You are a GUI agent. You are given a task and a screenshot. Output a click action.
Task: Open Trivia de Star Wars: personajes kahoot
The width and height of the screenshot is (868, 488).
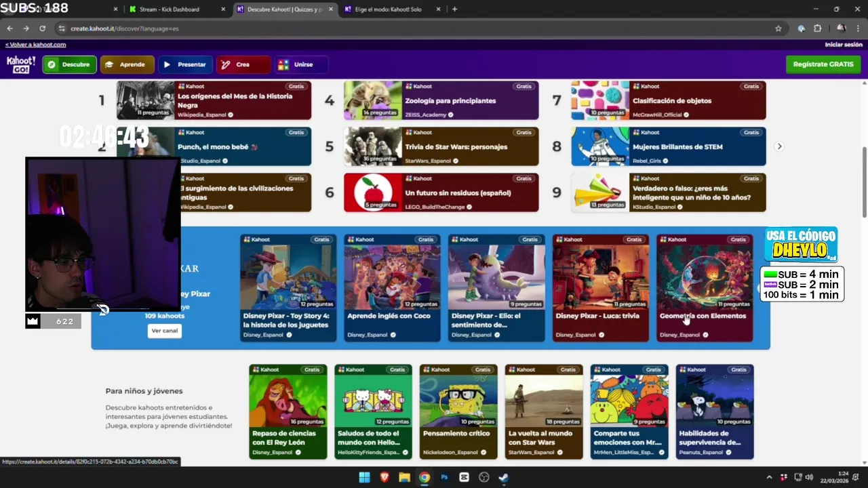pos(441,146)
